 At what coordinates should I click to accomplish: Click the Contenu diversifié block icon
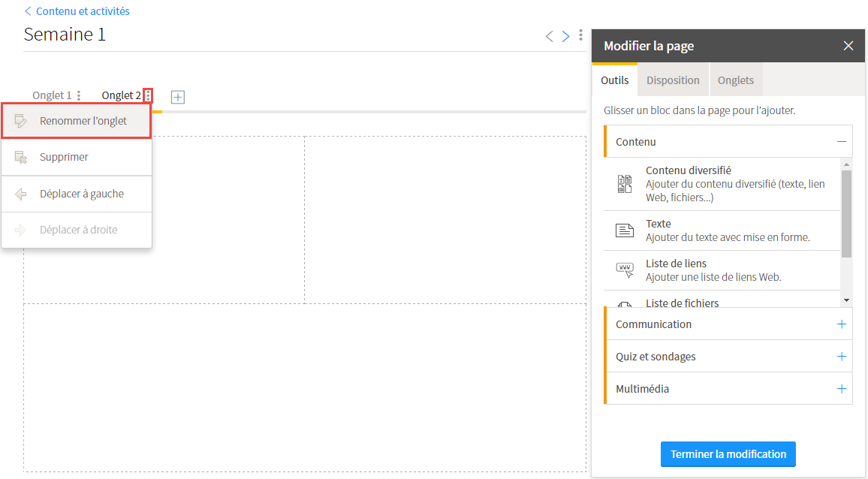(625, 184)
